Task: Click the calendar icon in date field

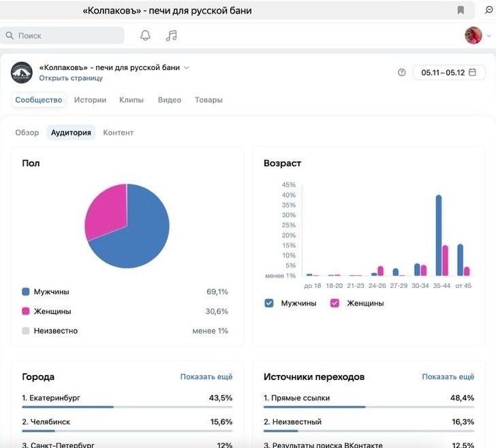Action: click(472, 72)
